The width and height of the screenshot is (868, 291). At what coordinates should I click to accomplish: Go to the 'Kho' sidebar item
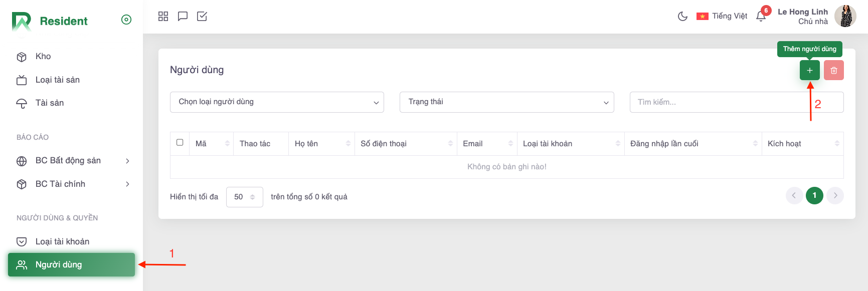[x=43, y=57]
